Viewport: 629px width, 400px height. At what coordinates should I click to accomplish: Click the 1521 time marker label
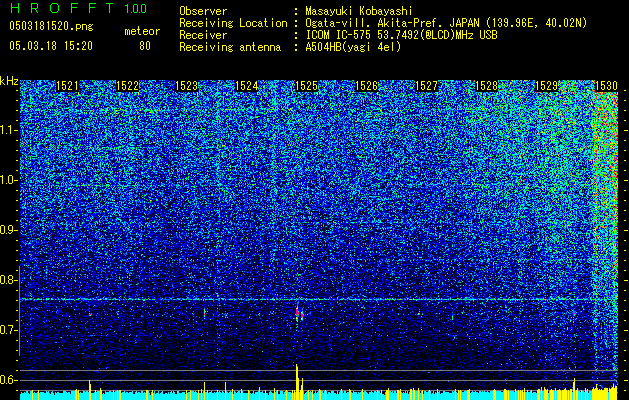[67, 86]
